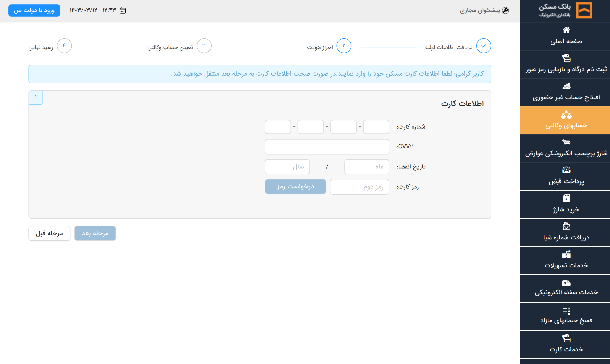Open خرید شارژ menu item
Viewport: 610px width, 364px height.
[565, 204]
